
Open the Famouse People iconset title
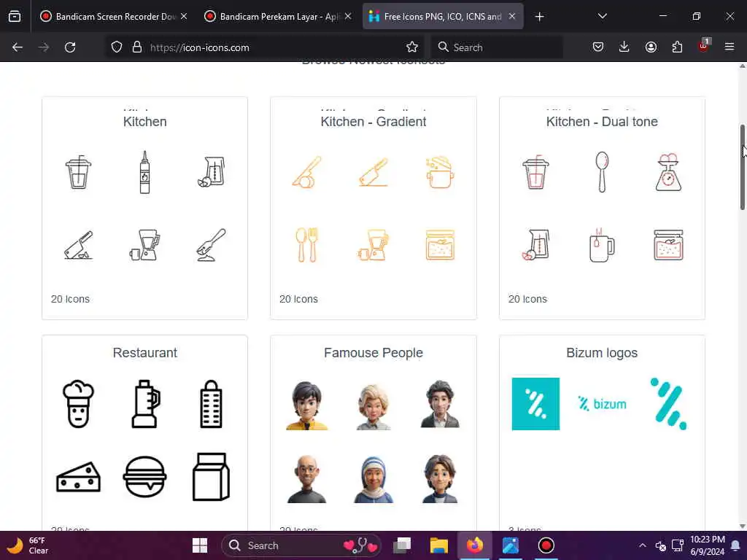373,353
